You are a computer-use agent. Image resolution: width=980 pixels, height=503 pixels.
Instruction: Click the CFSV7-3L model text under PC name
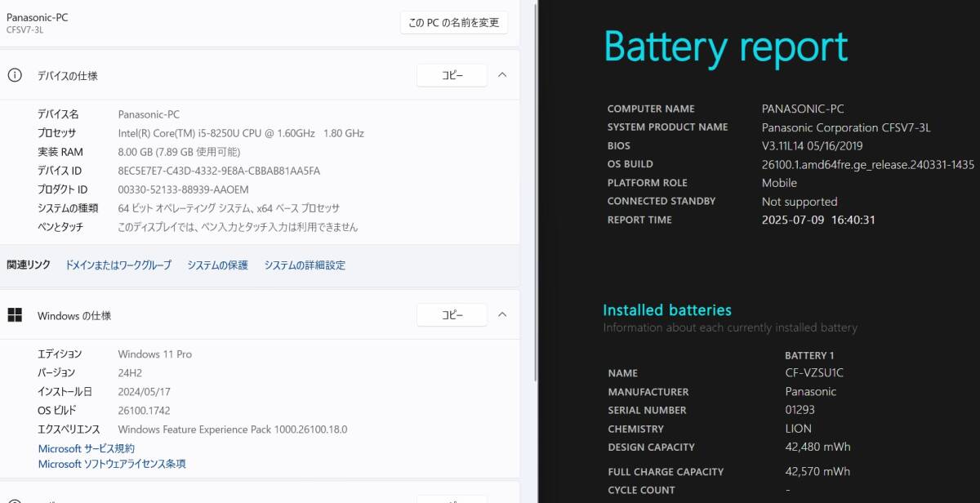pyautogui.click(x=24, y=30)
